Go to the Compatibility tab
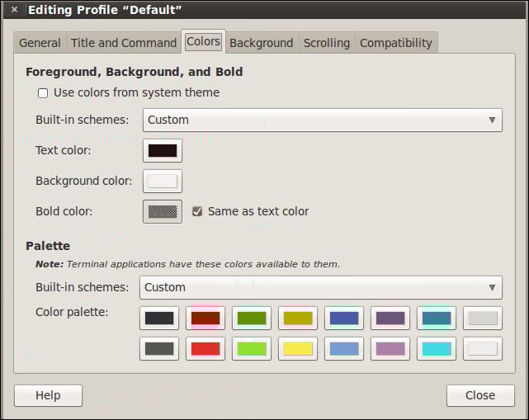The height and width of the screenshot is (420, 529). [x=396, y=43]
